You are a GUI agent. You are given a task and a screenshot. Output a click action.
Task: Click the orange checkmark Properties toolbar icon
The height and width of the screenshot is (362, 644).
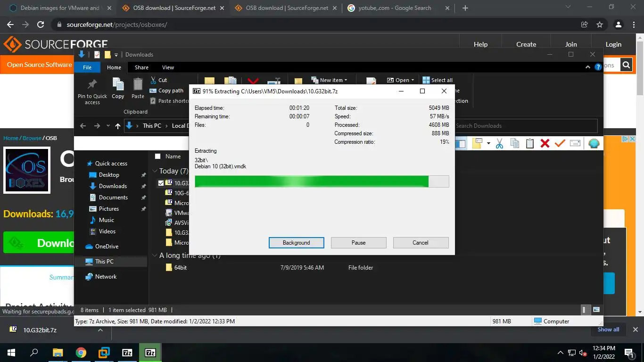coord(560,144)
